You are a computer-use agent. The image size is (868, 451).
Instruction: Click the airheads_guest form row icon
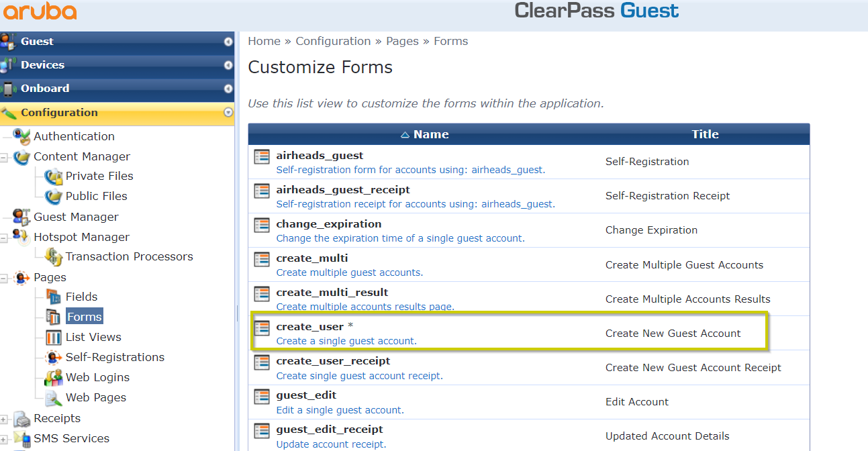[262, 157]
